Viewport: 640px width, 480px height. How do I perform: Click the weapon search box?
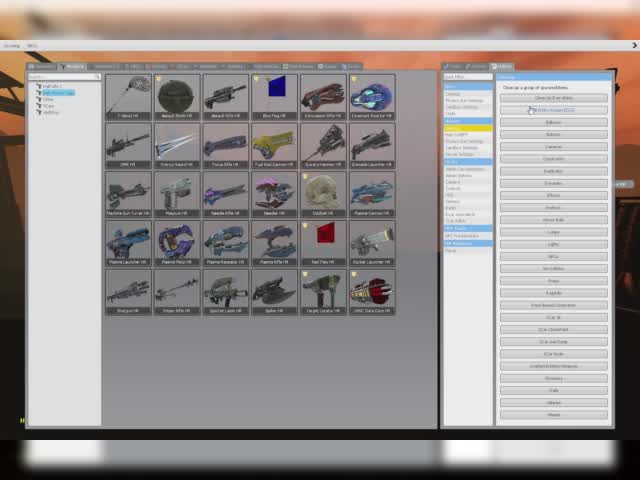pyautogui.click(x=64, y=77)
